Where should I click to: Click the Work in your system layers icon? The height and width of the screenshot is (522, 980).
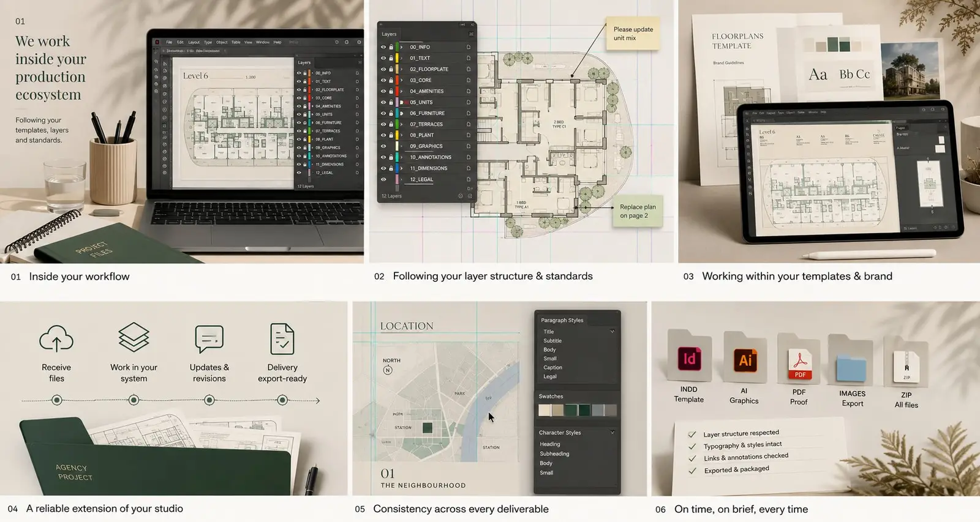coord(134,337)
